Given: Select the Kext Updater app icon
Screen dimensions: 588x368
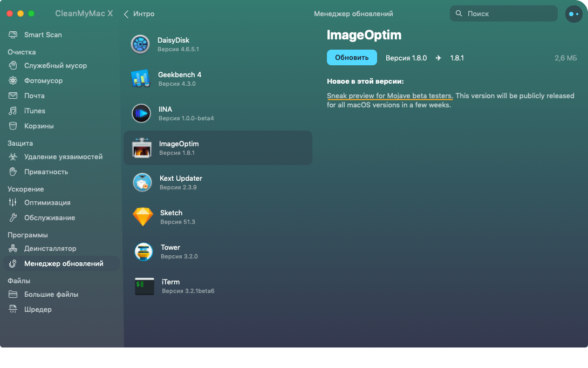Looking at the screenshot, I should coord(142,182).
